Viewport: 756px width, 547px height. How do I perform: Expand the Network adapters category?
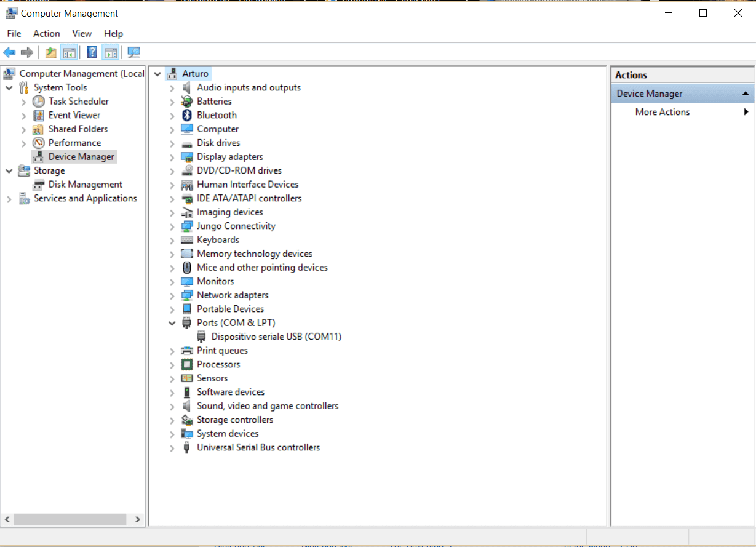(x=172, y=295)
